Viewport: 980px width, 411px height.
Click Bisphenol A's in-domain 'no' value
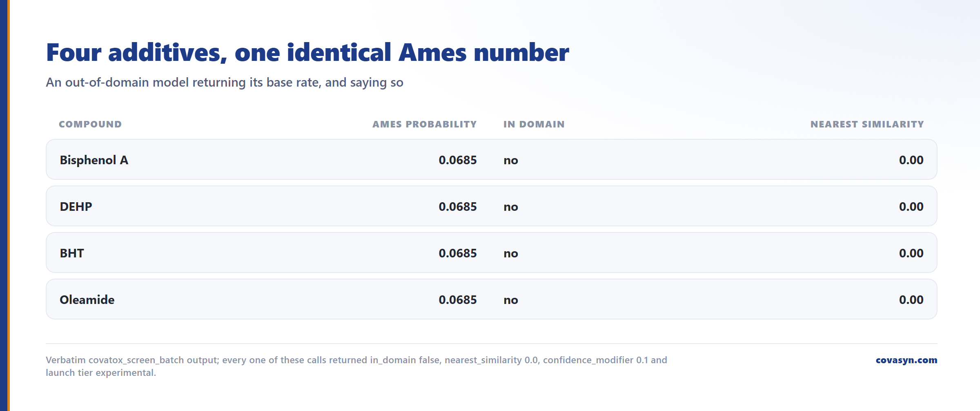pyautogui.click(x=511, y=160)
